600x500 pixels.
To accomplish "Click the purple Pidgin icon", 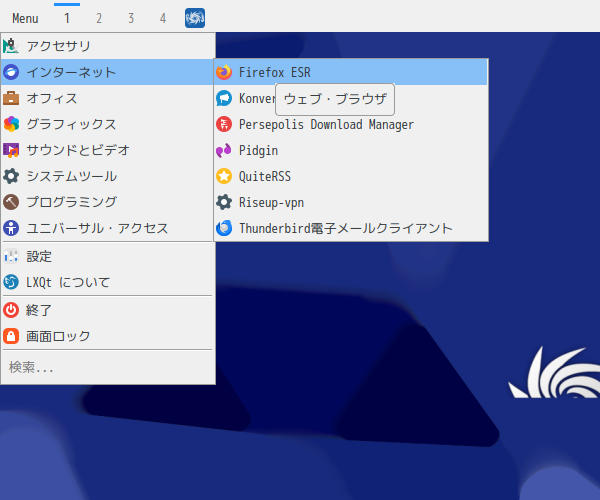I will (224, 150).
